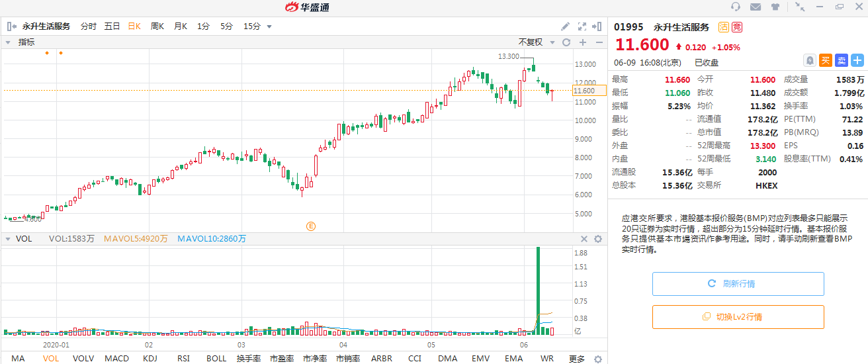This screenshot has height=364, width=868.
Task: Open the messages envelope icon
Action: pyautogui.click(x=756, y=7)
